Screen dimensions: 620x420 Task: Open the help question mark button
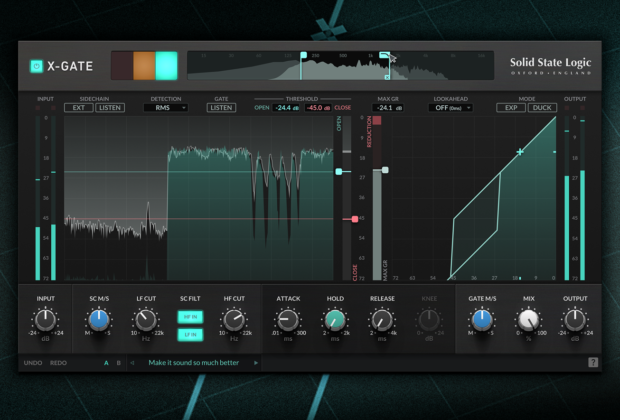click(593, 362)
